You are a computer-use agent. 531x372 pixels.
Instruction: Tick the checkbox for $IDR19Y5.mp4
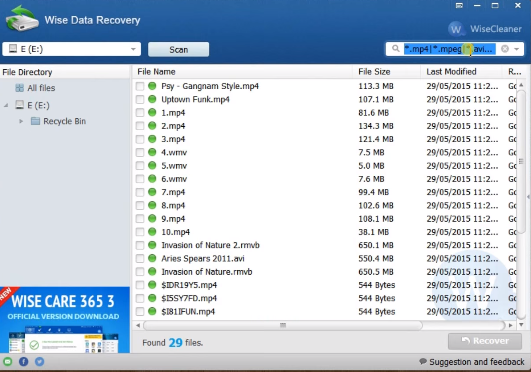(140, 285)
